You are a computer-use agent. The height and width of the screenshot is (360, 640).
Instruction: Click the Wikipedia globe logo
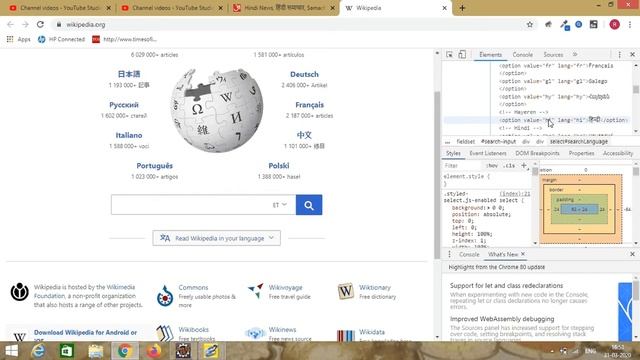click(x=217, y=111)
